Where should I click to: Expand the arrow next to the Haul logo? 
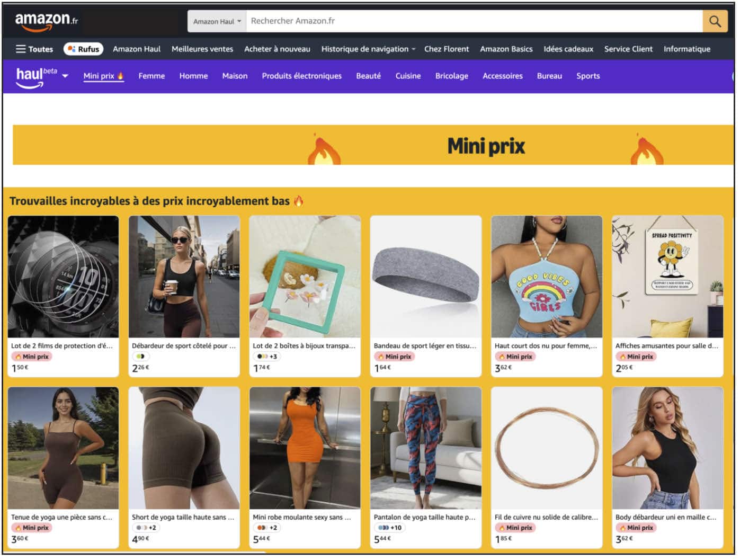(x=65, y=76)
